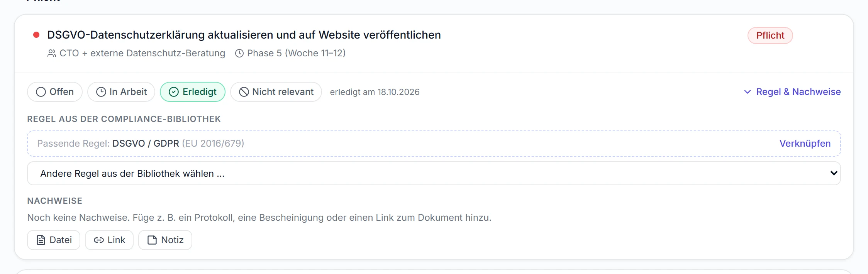Click the task title DSGVO-Datenschutzerklärung aktualisieren
This screenshot has height=274, width=868.
(x=244, y=35)
